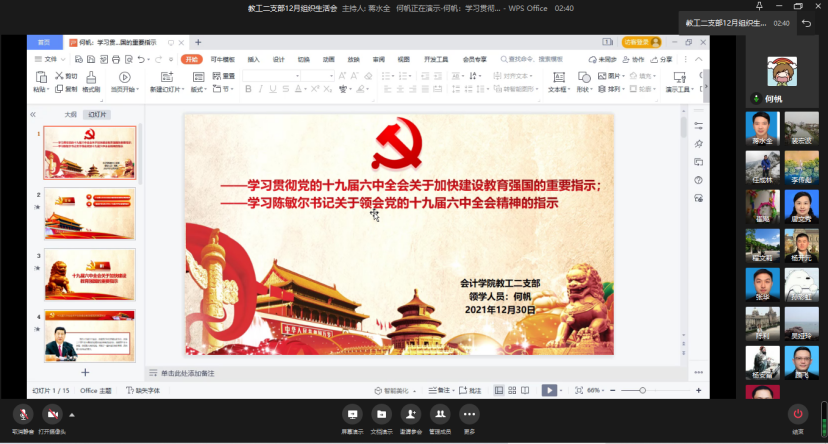Toggle microphone with 取消静音 button
Image resolution: width=828 pixels, height=444 pixels.
tap(24, 414)
